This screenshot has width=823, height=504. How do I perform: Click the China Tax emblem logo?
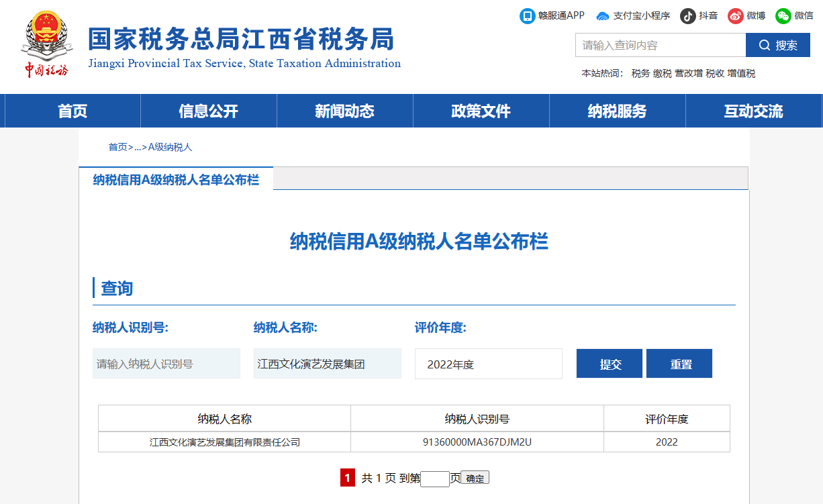point(47,44)
